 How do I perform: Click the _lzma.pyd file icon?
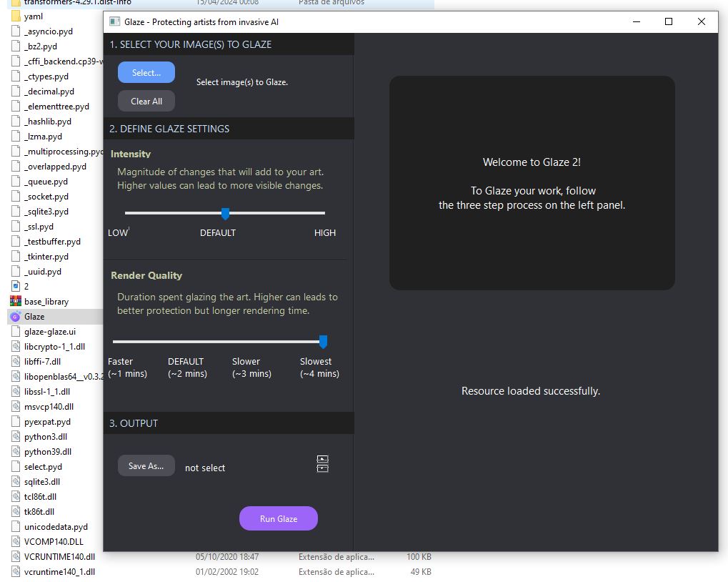(15, 136)
